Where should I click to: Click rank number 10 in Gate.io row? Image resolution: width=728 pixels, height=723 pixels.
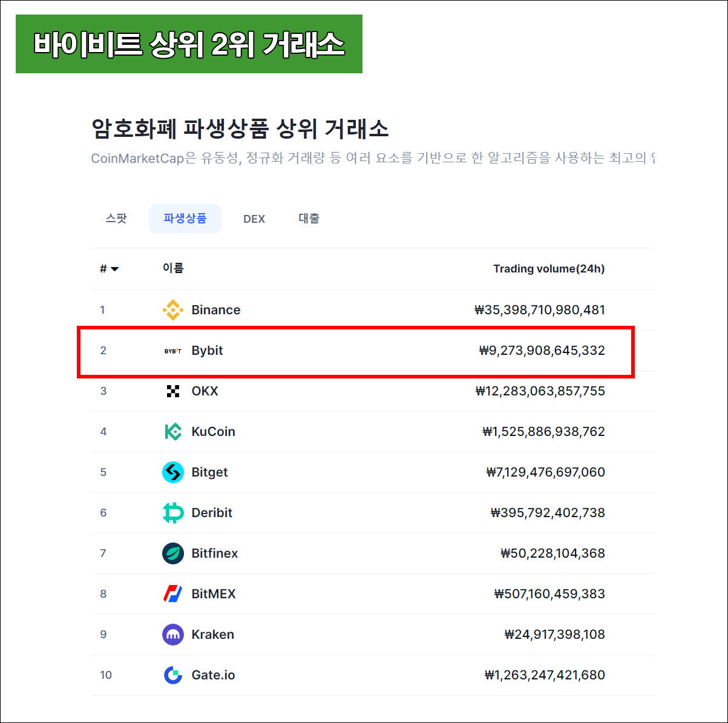(x=106, y=675)
